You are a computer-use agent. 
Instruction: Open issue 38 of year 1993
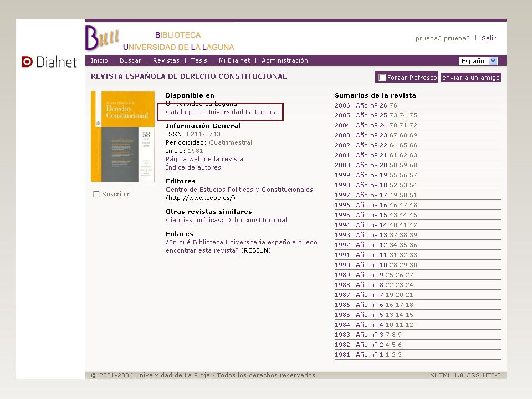403,235
